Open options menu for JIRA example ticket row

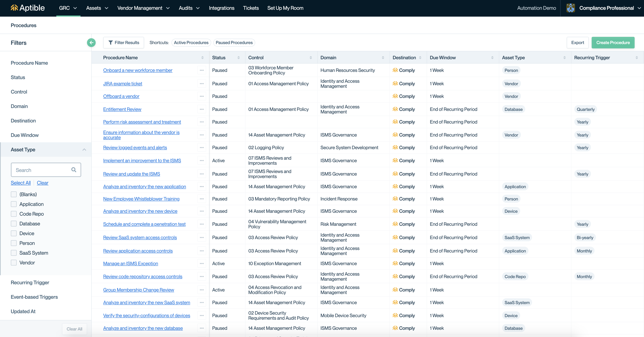(x=201, y=84)
